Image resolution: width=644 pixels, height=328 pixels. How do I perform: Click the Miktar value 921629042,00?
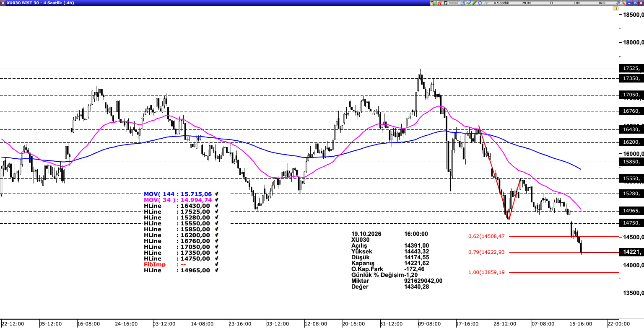click(423, 281)
